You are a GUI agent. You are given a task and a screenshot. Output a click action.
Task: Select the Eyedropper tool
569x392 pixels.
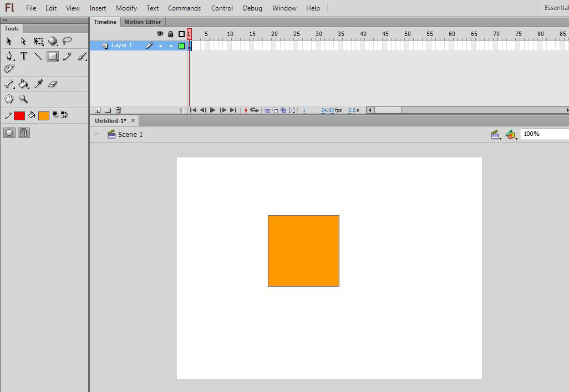(38, 84)
